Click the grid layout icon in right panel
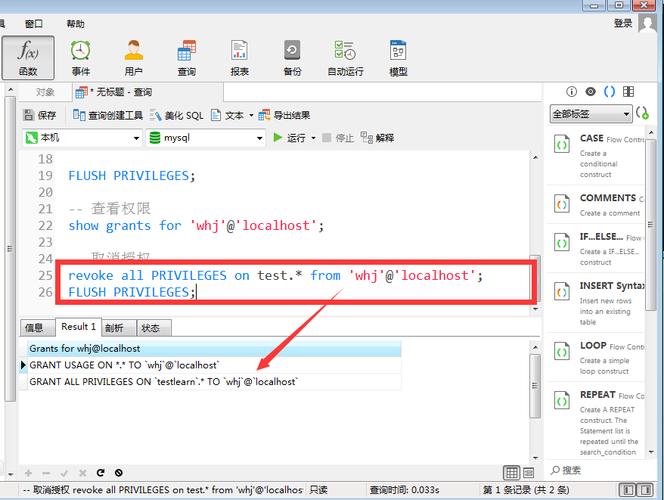 628,92
